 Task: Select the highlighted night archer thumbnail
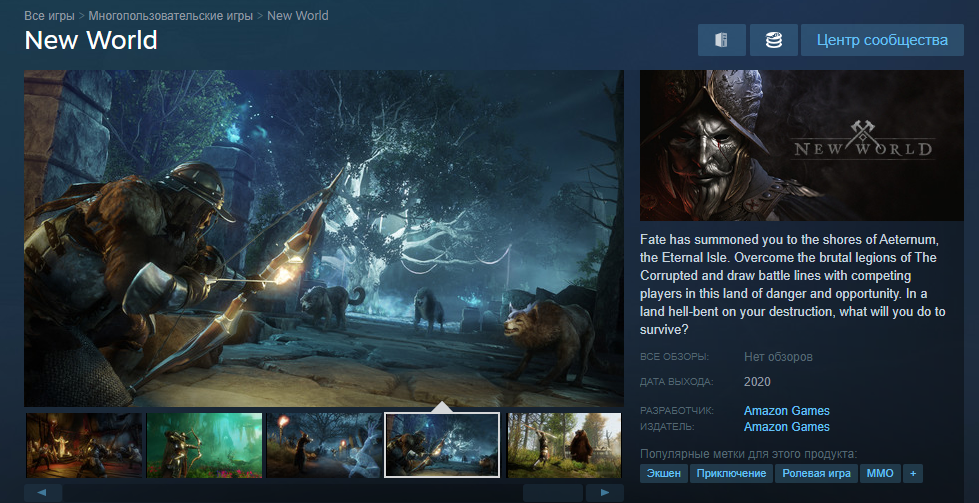point(442,445)
